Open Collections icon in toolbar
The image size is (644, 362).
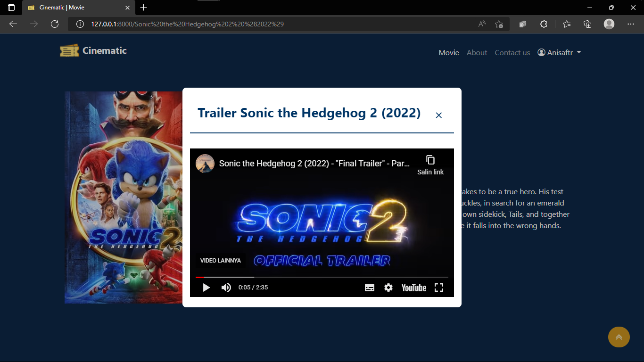[x=587, y=24]
